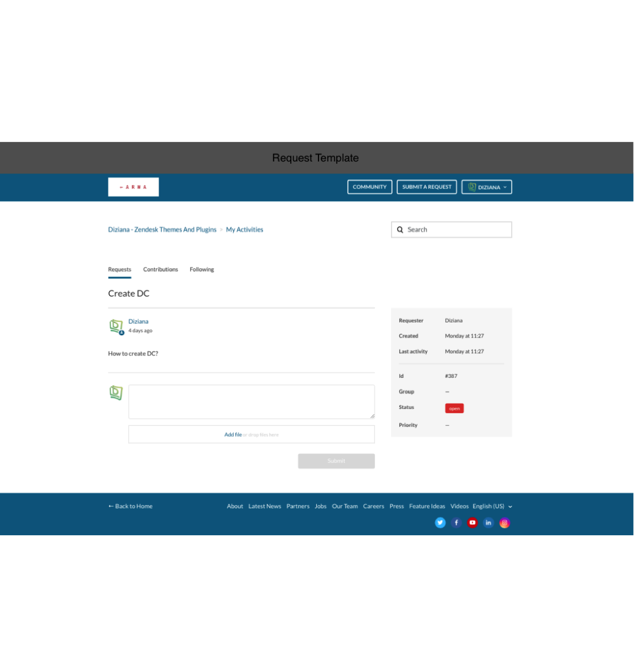The width and height of the screenshot is (634, 672).
Task: Click the Submit a Request button
Action: (x=427, y=187)
